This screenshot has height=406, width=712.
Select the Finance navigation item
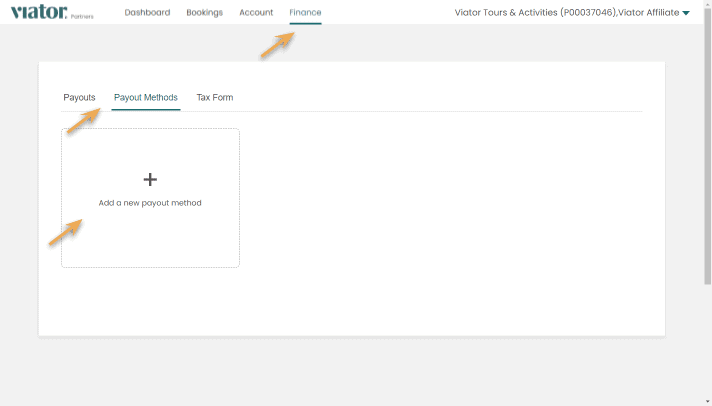[305, 13]
